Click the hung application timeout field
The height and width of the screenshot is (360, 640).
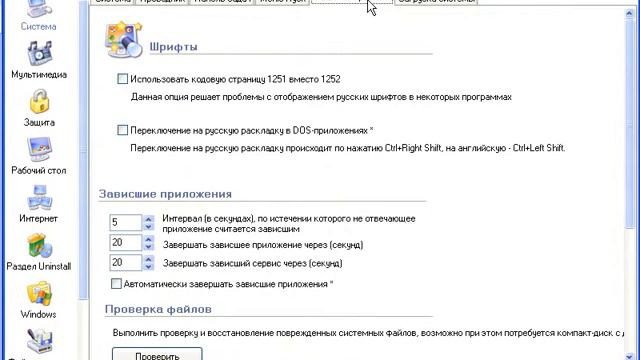coord(126,242)
